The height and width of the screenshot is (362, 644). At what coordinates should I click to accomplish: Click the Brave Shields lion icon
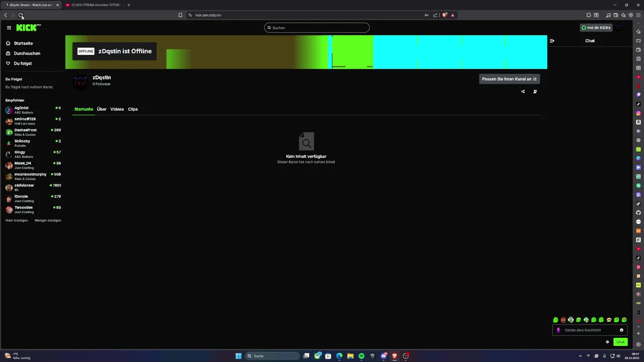point(444,15)
